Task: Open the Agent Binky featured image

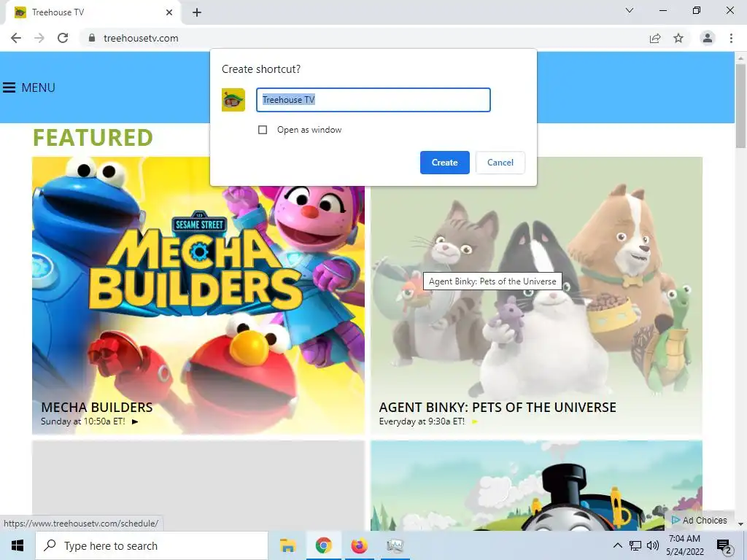Action: click(x=536, y=295)
